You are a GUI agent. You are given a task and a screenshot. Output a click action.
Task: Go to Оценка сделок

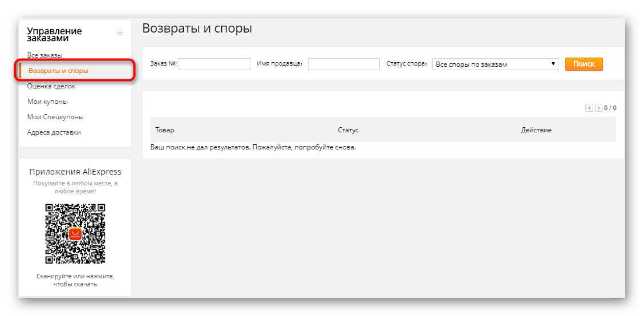coord(51,86)
